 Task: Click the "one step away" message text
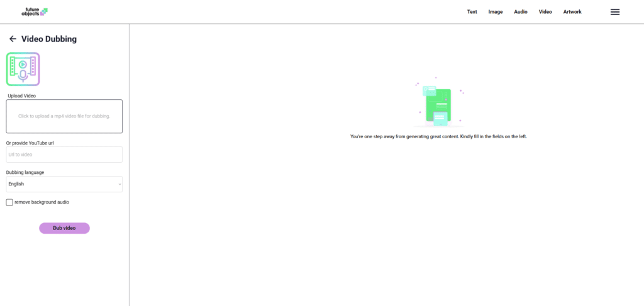(438, 136)
